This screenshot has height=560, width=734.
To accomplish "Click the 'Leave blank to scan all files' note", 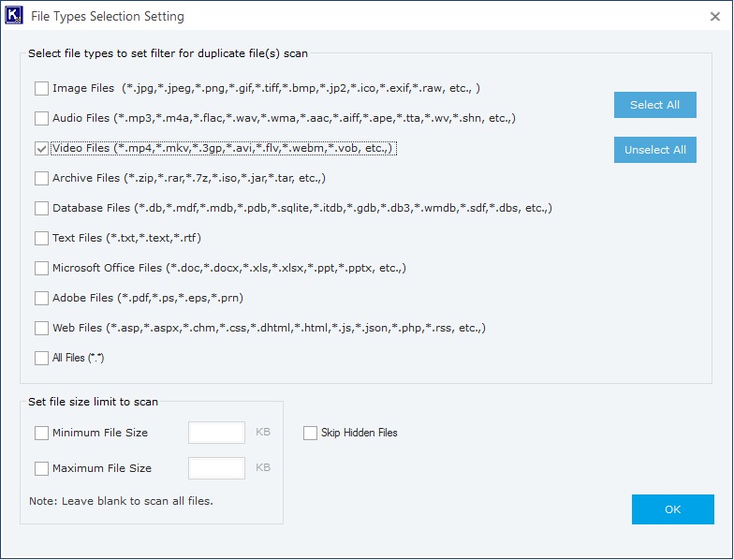I will point(122,501).
